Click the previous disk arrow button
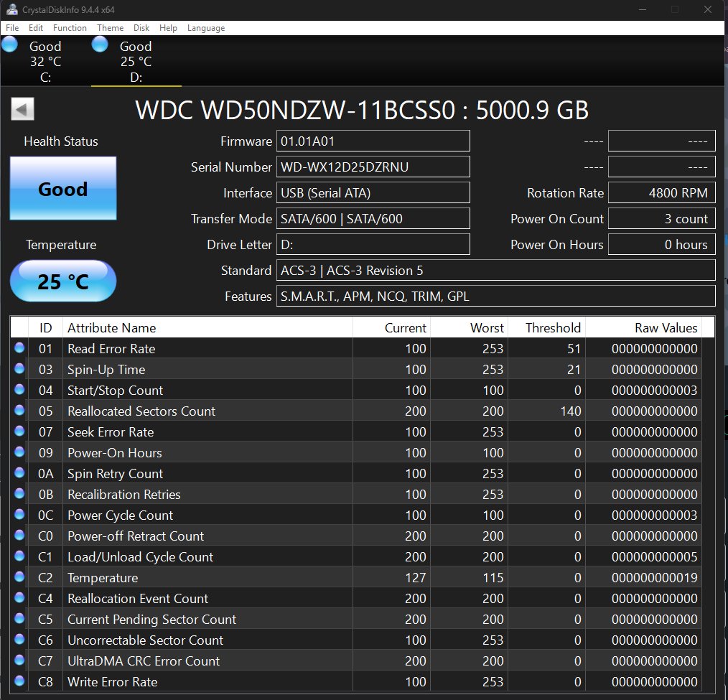This screenshot has height=700, width=728. pos(22,109)
